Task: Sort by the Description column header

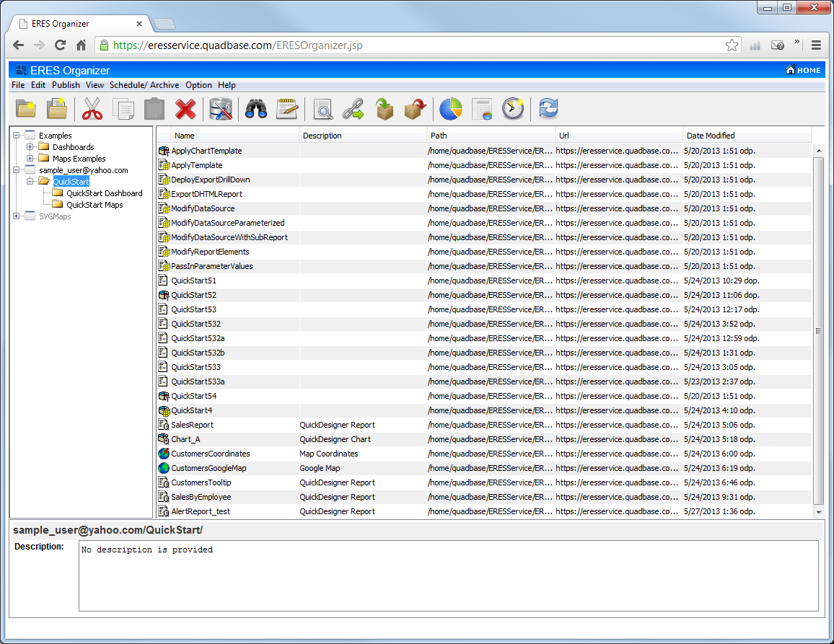Action: 363,136
